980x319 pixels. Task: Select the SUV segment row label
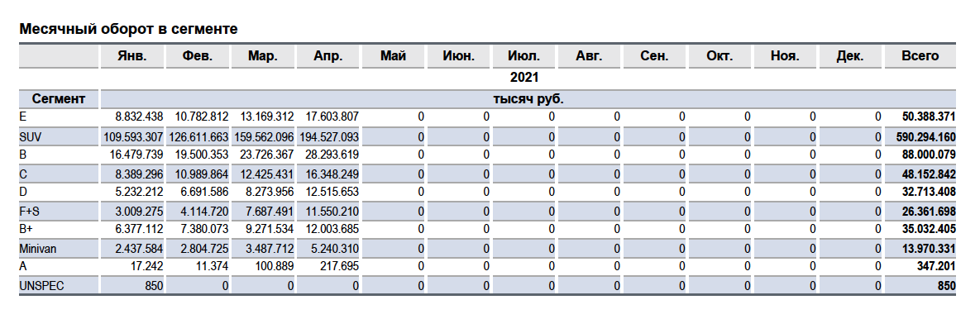pos(30,136)
